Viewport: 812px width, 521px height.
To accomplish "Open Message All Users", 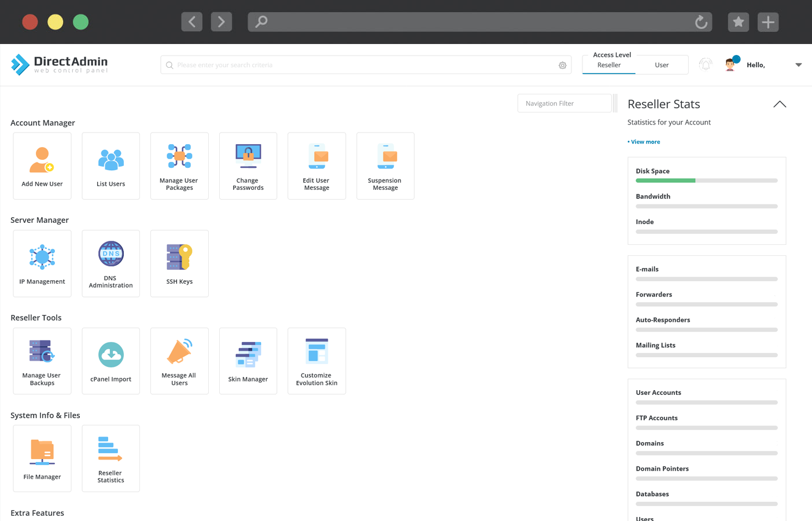I will (179, 361).
